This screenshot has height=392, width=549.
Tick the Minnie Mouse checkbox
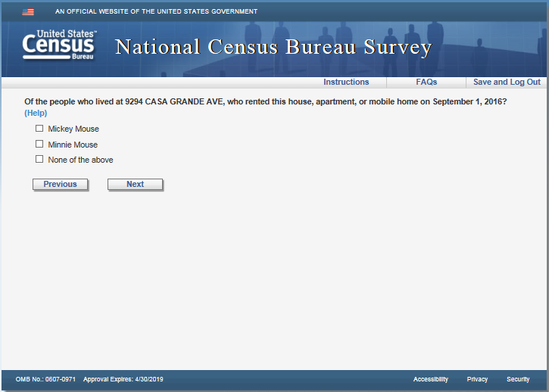click(x=39, y=144)
